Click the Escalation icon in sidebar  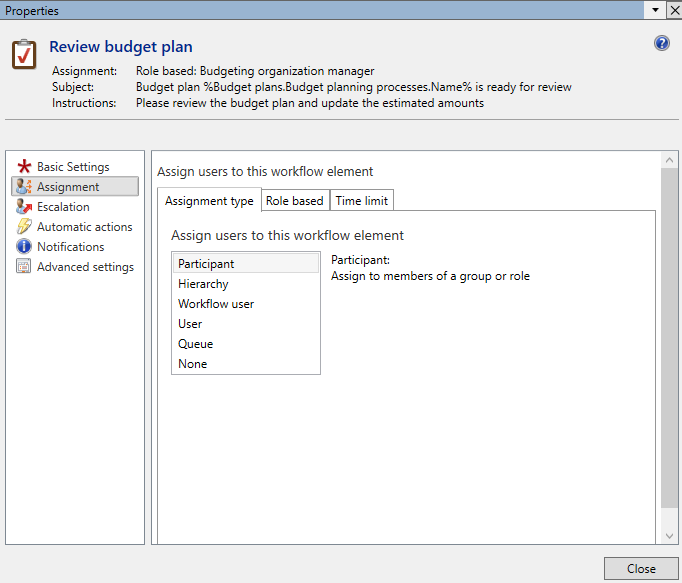coord(24,207)
